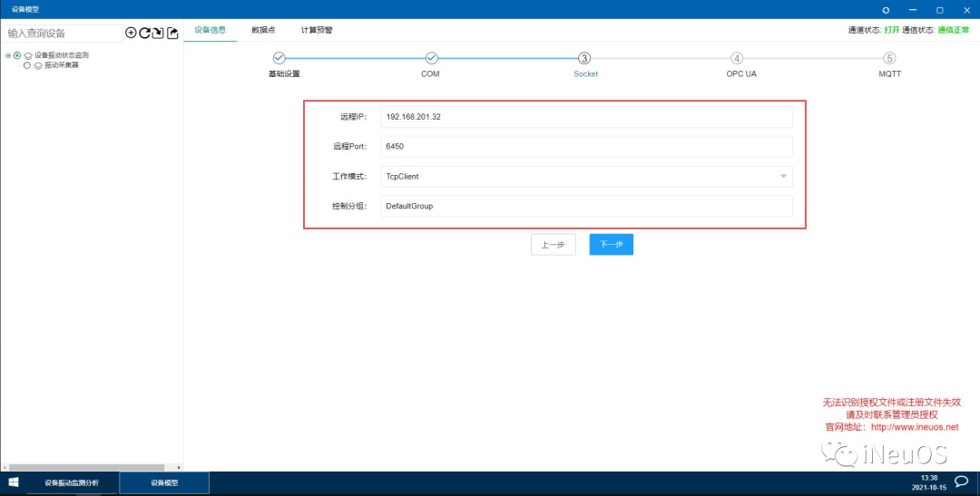Click the Socket step 3 circle
980x496 pixels.
point(583,58)
